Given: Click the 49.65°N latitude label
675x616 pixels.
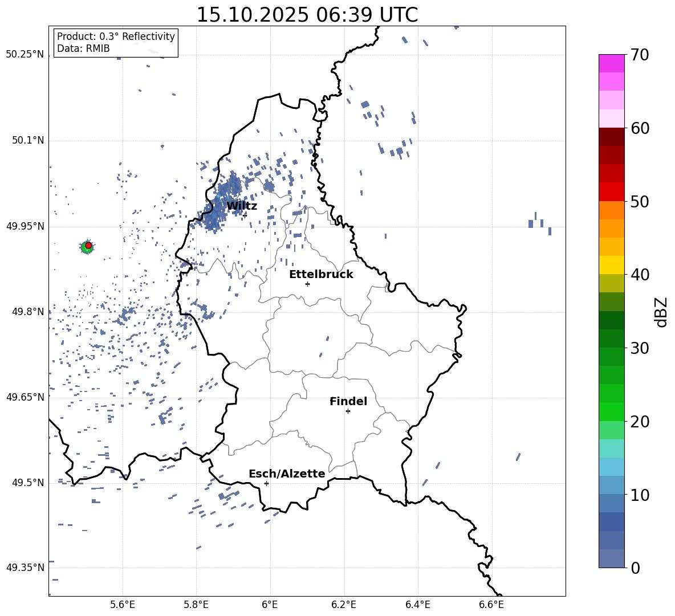Looking at the screenshot, I should [x=25, y=397].
